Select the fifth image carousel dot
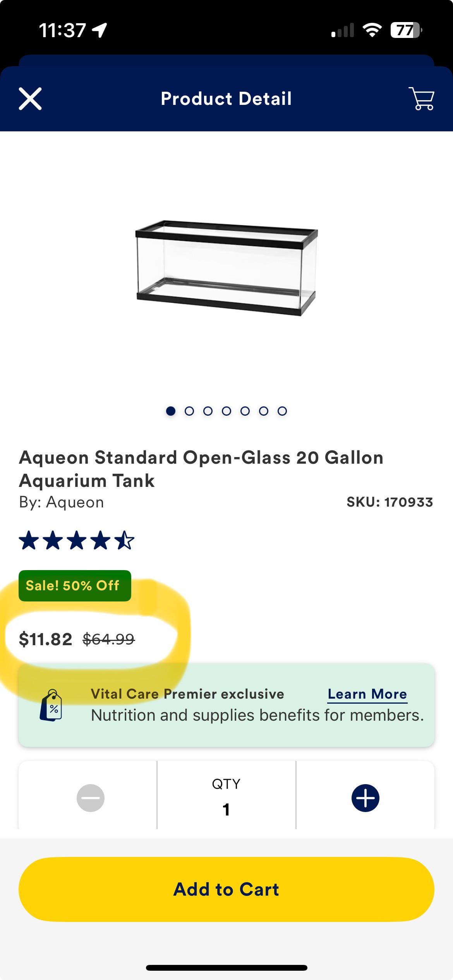Image resolution: width=453 pixels, height=980 pixels. (245, 411)
